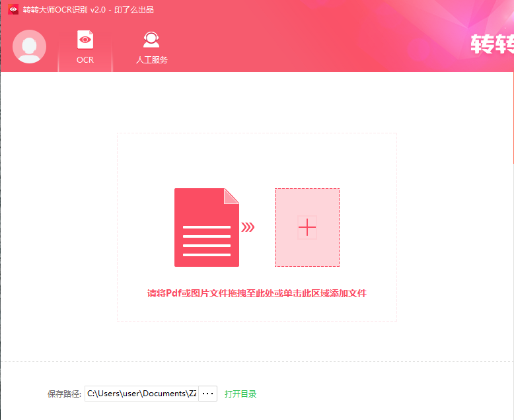Click the triple chevron arrow icon
This screenshot has width=514, height=420.
coord(248,227)
